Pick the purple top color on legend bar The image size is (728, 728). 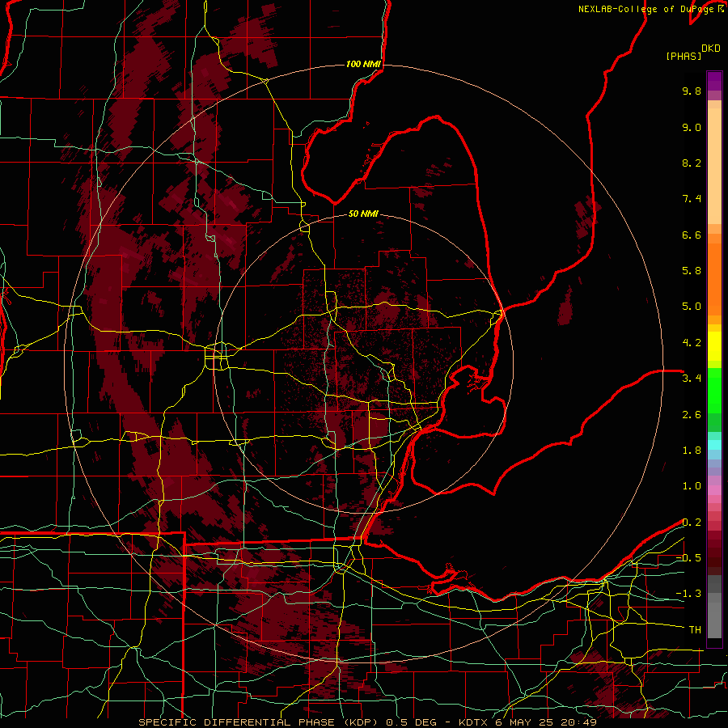coord(714,81)
